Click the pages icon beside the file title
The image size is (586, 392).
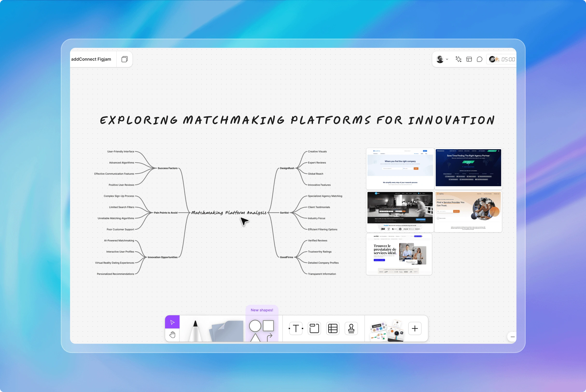[x=125, y=59]
